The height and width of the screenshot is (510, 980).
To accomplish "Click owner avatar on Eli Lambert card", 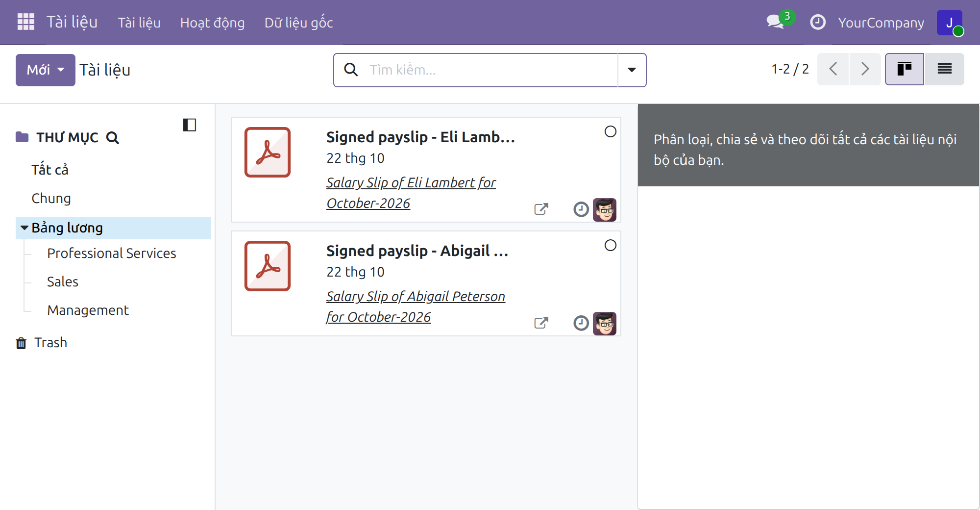I will pyautogui.click(x=605, y=210).
